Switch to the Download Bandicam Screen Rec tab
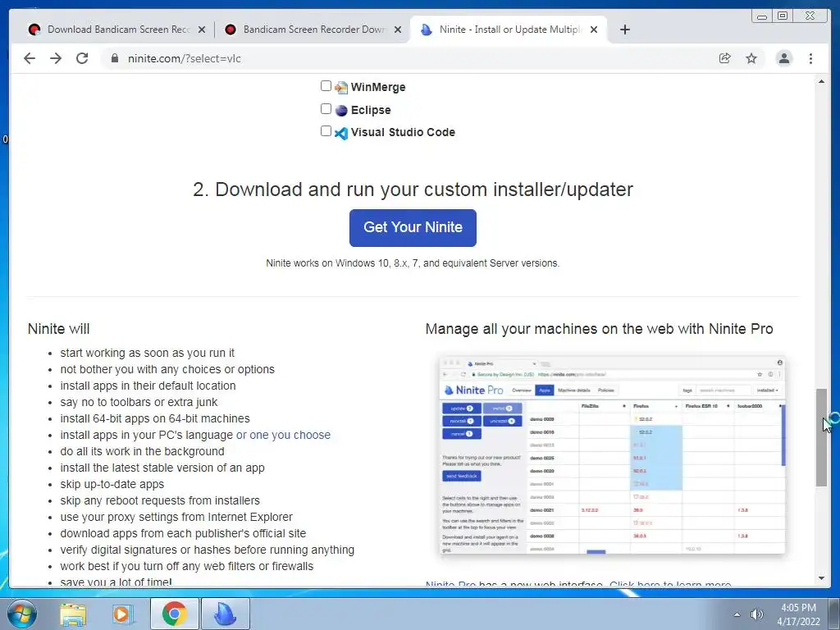Screen dimensions: 840x630 pos(116,30)
